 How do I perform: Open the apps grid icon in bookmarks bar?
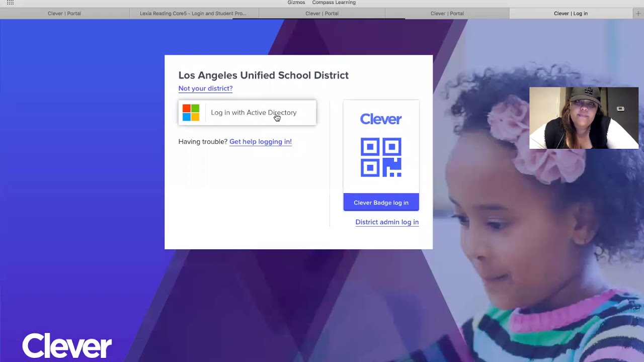pyautogui.click(x=10, y=3)
